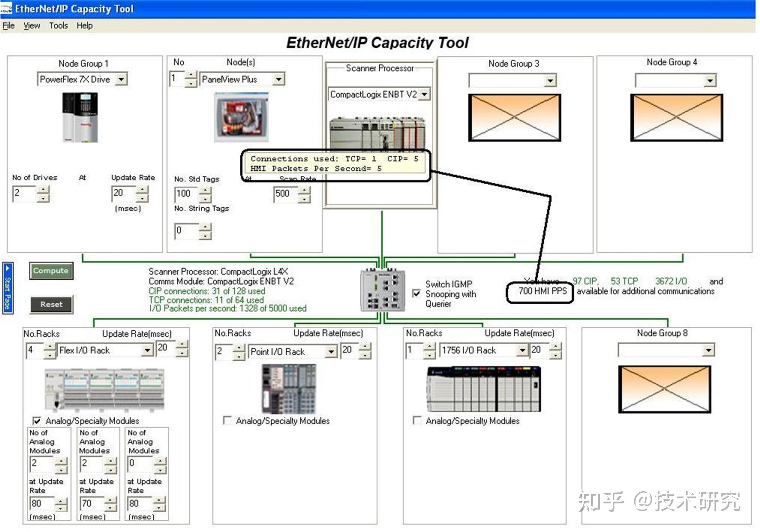Check Analog/Specialty Modules under Point I/O Rack
760x532 pixels.
click(x=227, y=420)
